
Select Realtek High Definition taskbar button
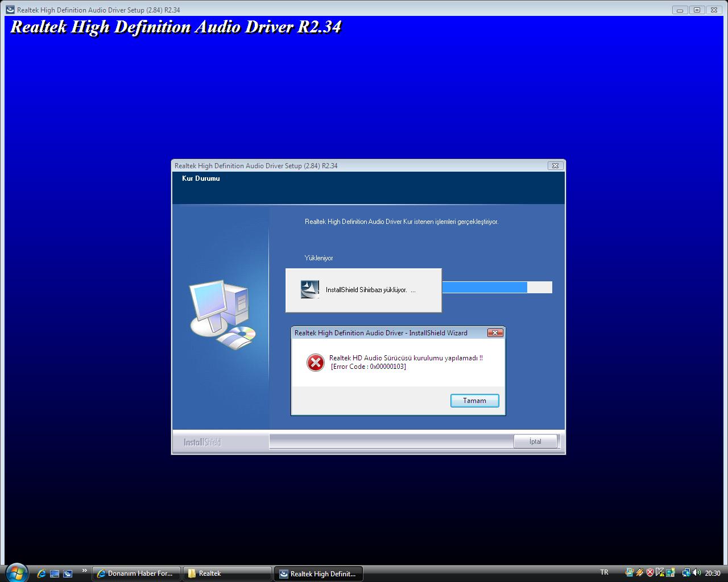(318, 573)
